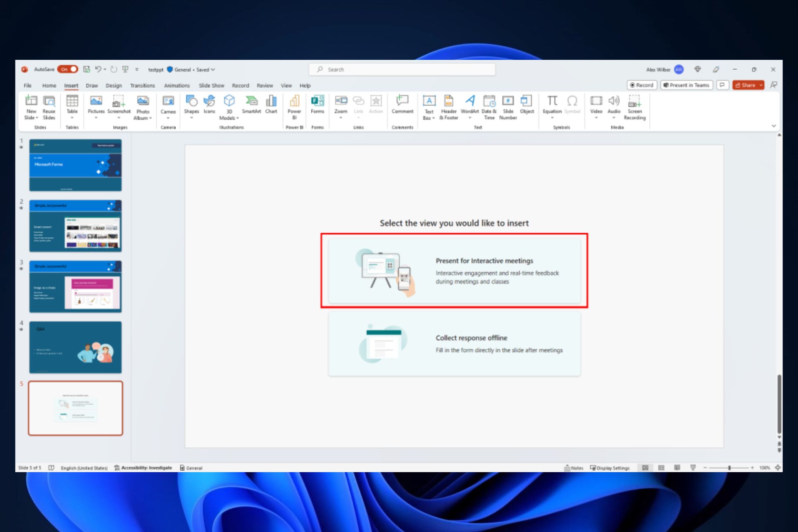798x532 pixels.
Task: Adjust the zoom slider in status bar
Action: pos(729,468)
